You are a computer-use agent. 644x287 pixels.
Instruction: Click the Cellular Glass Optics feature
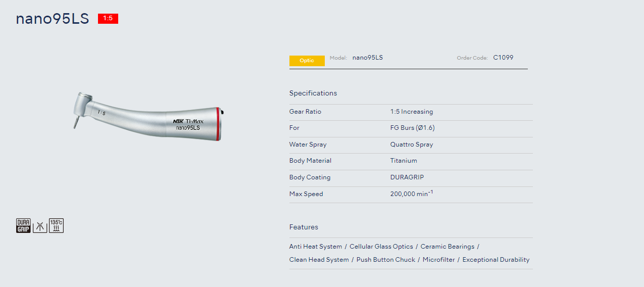coord(381,247)
